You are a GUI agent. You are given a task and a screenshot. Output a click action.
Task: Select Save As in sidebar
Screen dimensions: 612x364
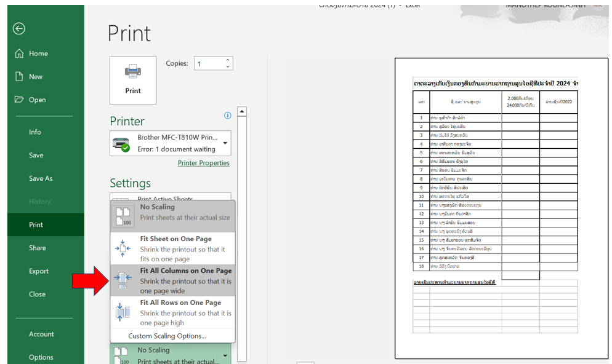[41, 178]
